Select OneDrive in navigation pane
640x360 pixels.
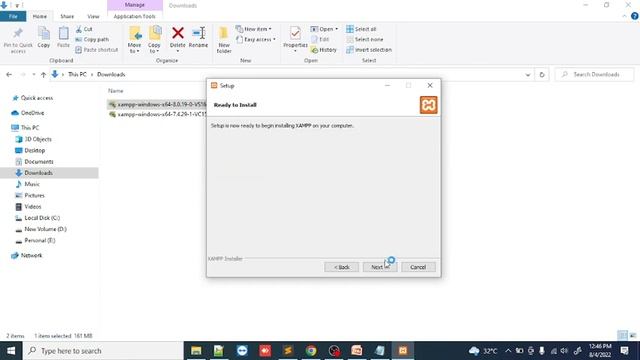[x=28, y=113]
